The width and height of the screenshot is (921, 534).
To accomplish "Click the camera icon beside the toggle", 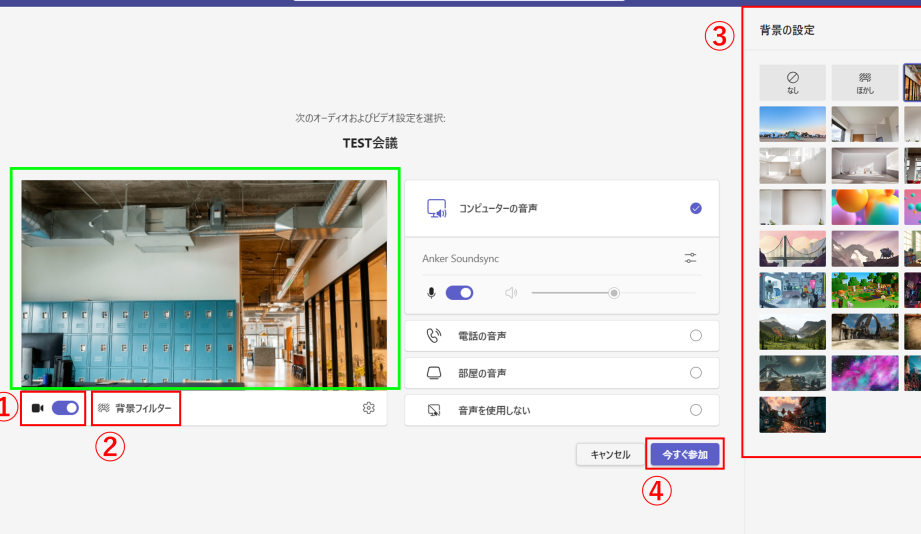I will coord(38,408).
